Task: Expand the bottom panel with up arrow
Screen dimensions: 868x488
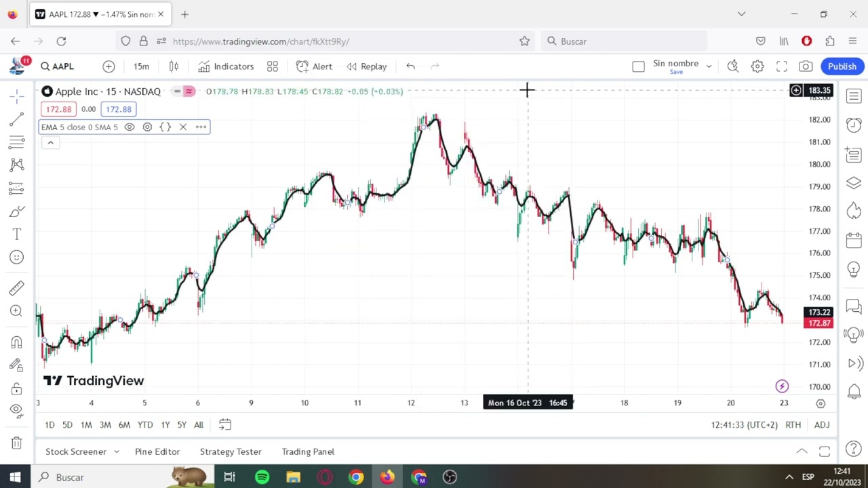Action: coord(802,451)
